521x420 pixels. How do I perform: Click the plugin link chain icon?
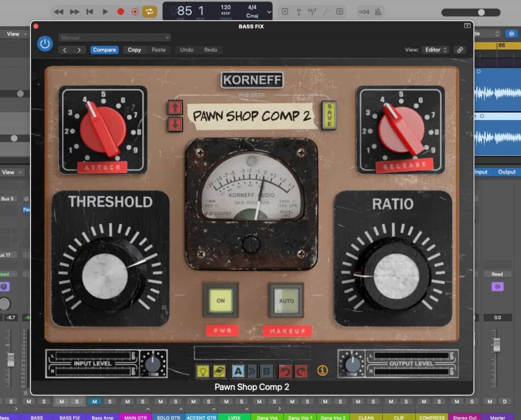point(460,50)
